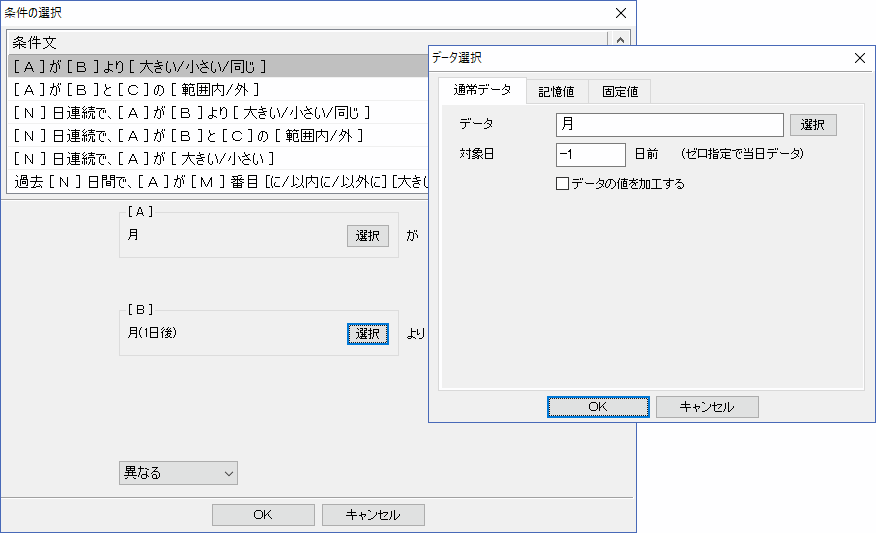Click the condition list scroll-up arrow
This screenshot has width=876, height=533.
[x=620, y=40]
